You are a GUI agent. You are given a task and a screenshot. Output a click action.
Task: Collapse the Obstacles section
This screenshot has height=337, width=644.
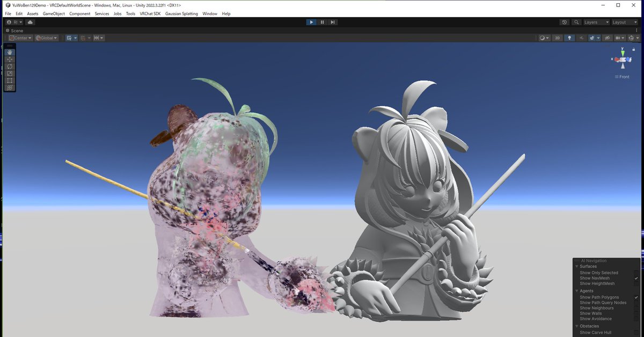(577, 326)
